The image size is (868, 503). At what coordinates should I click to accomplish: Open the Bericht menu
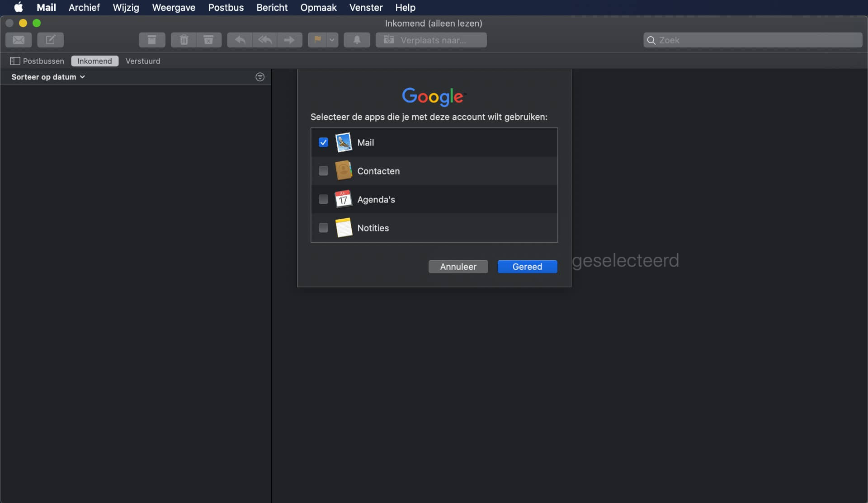pyautogui.click(x=272, y=7)
